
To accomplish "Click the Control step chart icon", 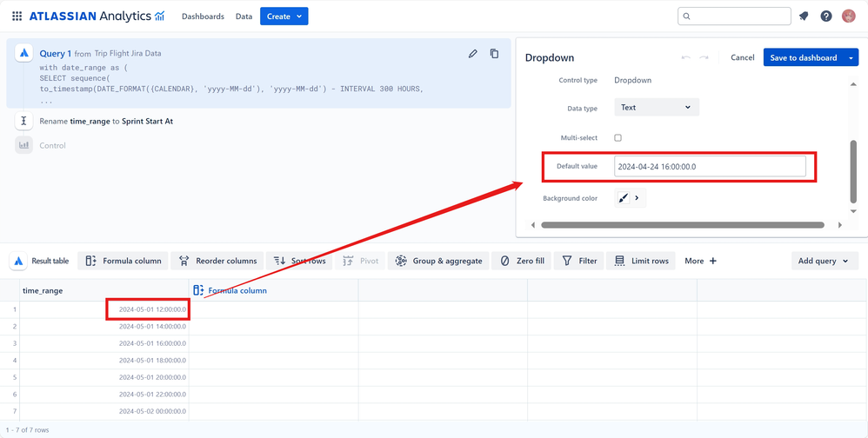I will [x=23, y=145].
